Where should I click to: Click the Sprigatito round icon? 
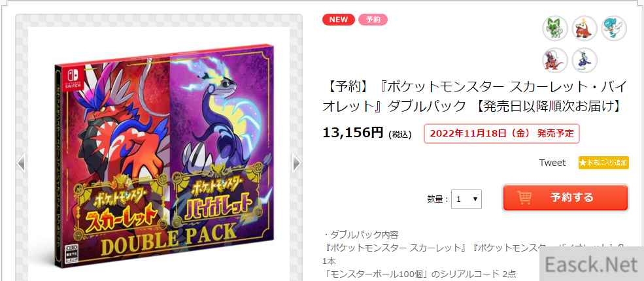click(555, 28)
